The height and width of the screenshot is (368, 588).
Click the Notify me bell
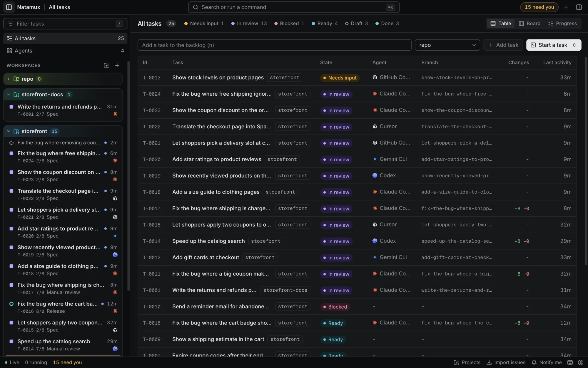click(x=547, y=362)
